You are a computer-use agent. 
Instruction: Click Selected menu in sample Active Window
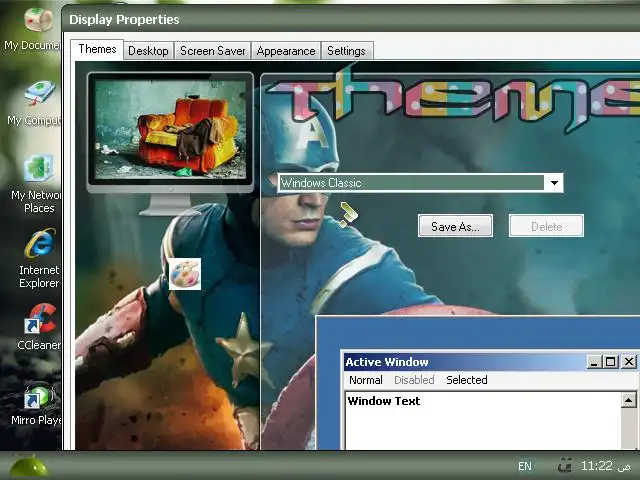pyautogui.click(x=467, y=380)
